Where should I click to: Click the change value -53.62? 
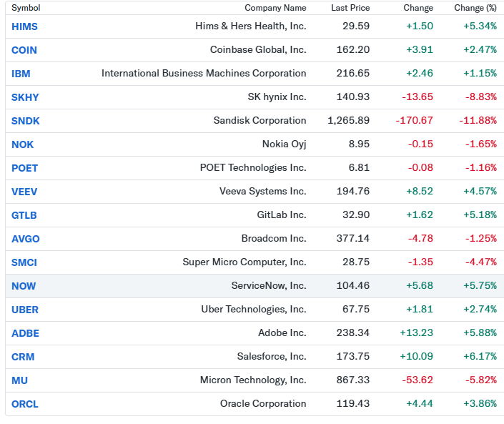417,380
